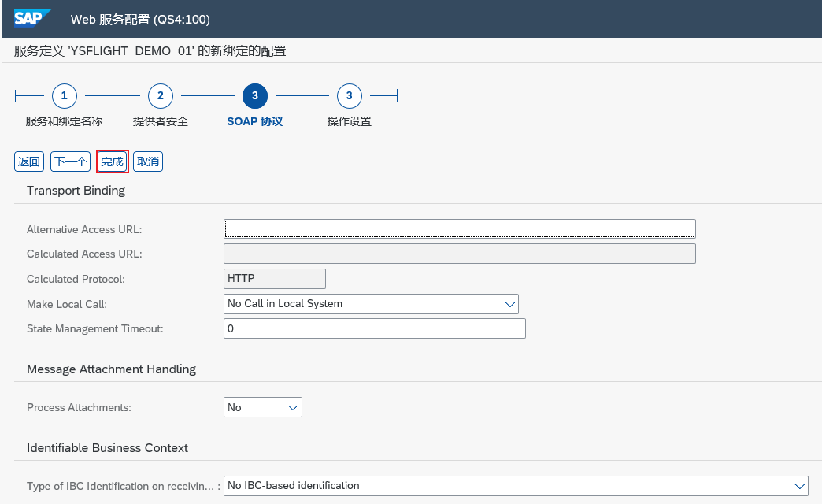Select the highlighted step 3 SOAP 协议 circle
This screenshot has height=504, width=822.
click(x=254, y=95)
